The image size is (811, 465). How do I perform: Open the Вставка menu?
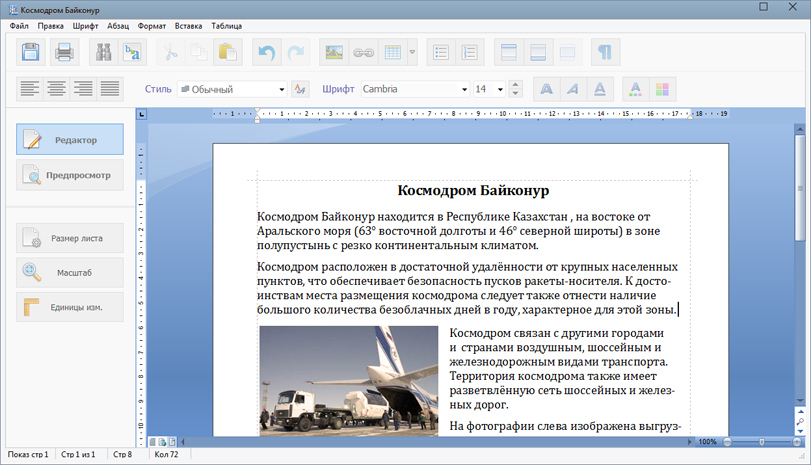(188, 26)
